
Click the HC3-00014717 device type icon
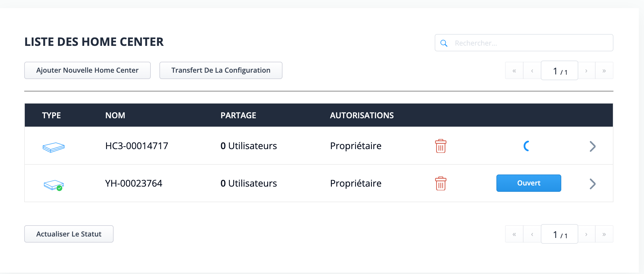click(54, 147)
